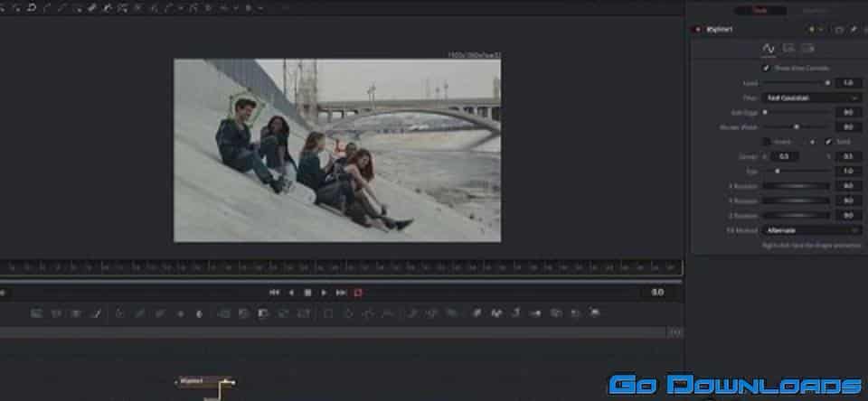Click the Border Width slider
The height and width of the screenshot is (401, 868).
[x=796, y=127]
